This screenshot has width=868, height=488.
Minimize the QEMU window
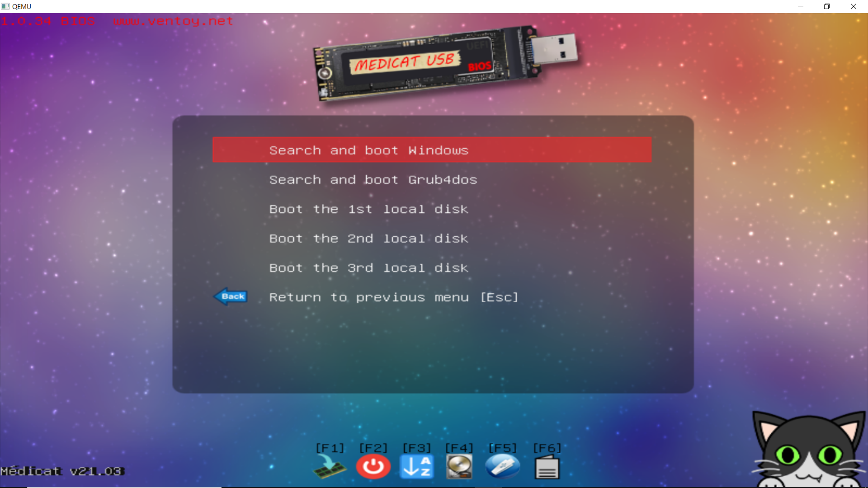click(801, 6)
